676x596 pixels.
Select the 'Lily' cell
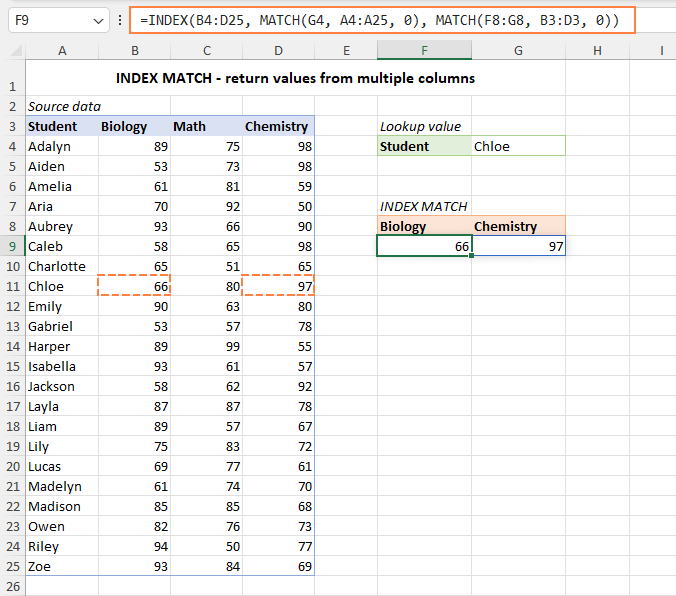[x=62, y=446]
